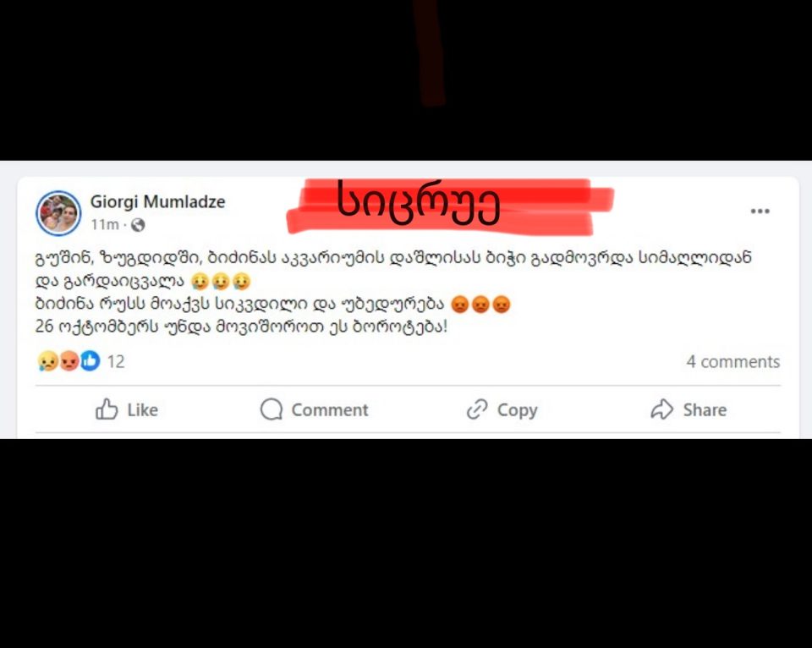Screen dimensions: 812x648
Task: Click the Giorgi Mumladze name link
Action: point(158,201)
